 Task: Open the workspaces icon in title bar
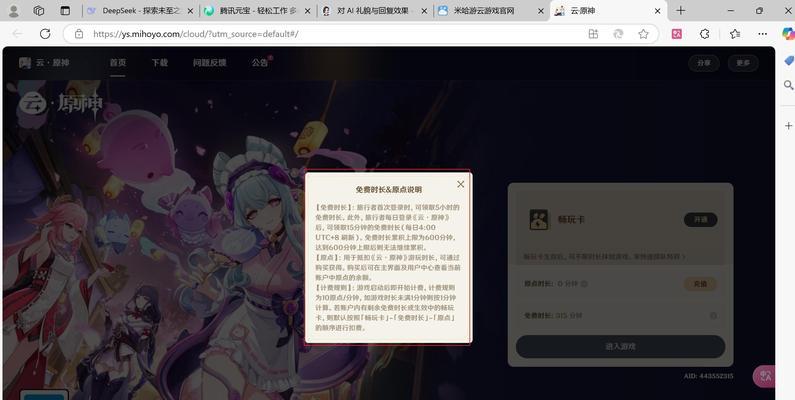[x=39, y=11]
